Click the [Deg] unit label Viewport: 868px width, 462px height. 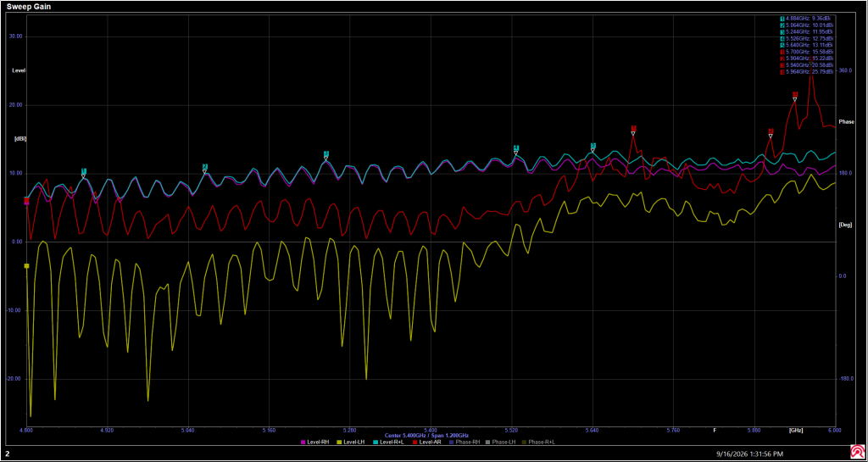(x=845, y=225)
